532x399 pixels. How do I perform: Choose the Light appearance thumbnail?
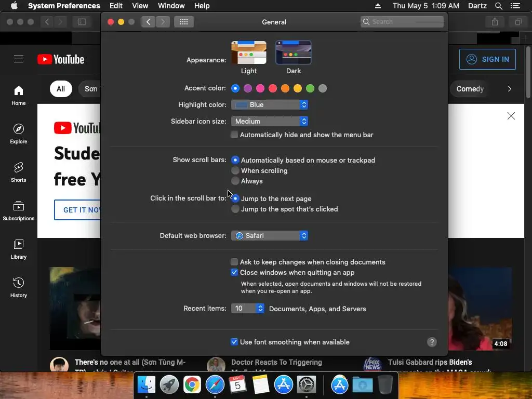point(249,52)
